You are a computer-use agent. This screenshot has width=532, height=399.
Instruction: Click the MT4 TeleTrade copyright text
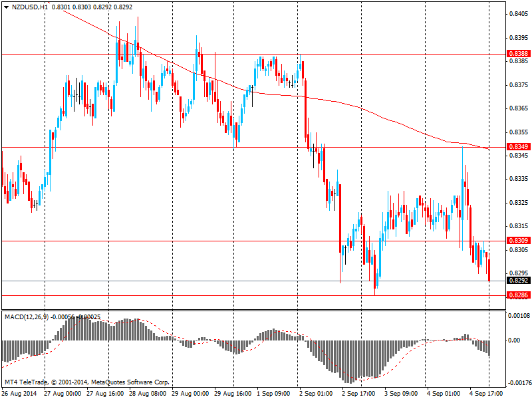point(87,382)
